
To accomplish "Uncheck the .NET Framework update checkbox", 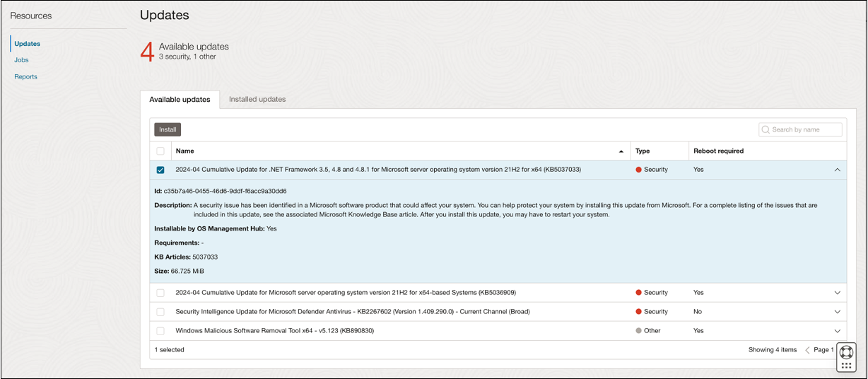I will [x=160, y=170].
